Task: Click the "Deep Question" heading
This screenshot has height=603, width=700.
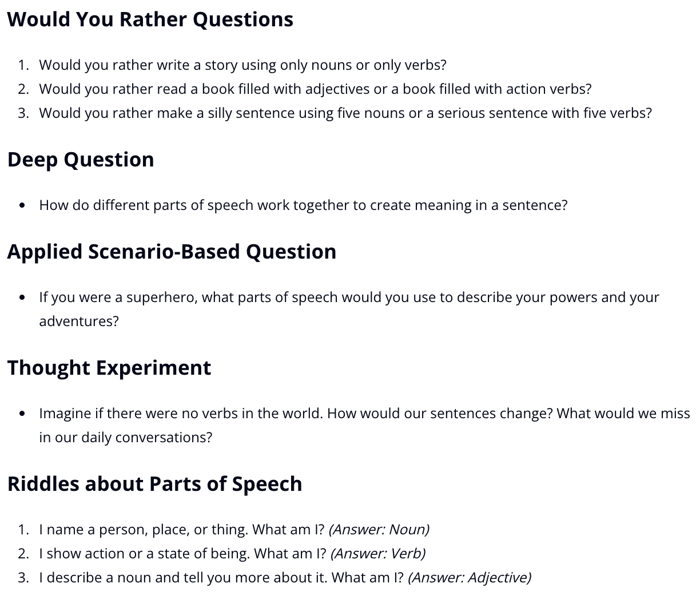Action: click(x=81, y=160)
